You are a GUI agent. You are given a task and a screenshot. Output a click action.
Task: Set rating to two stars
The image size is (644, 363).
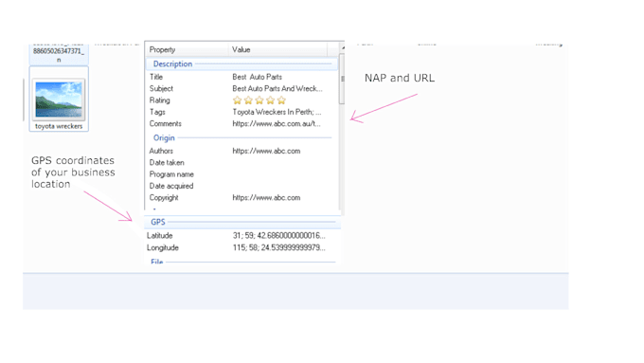coord(248,100)
